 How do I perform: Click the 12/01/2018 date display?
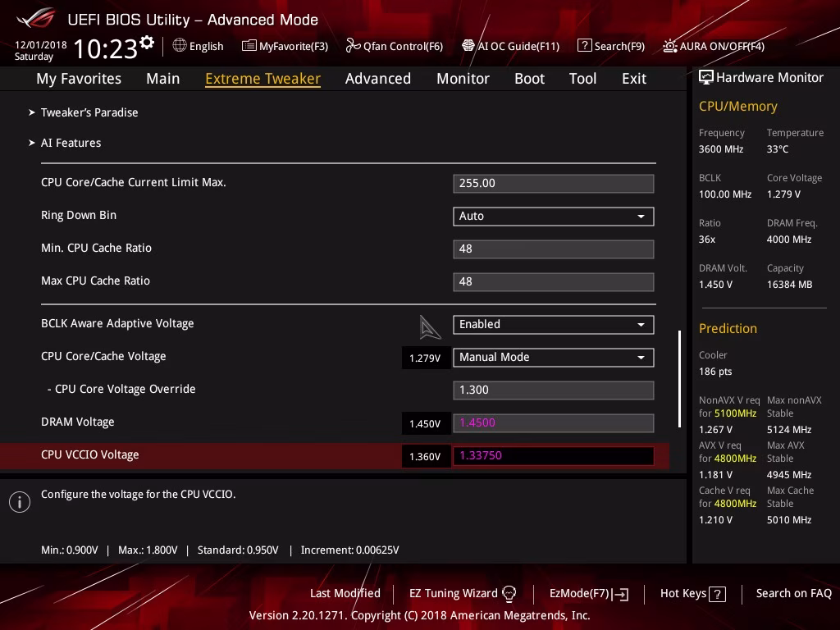41,45
